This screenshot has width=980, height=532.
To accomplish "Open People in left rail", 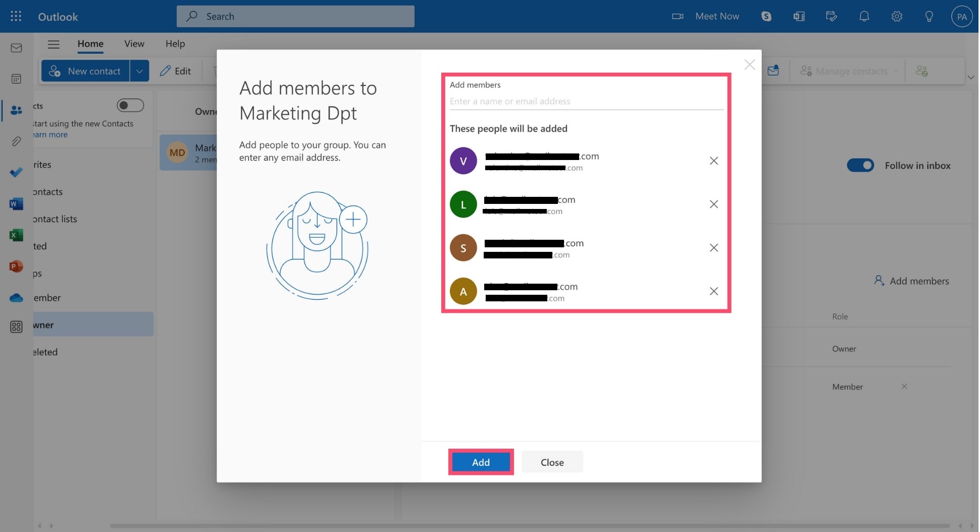I will (x=16, y=110).
